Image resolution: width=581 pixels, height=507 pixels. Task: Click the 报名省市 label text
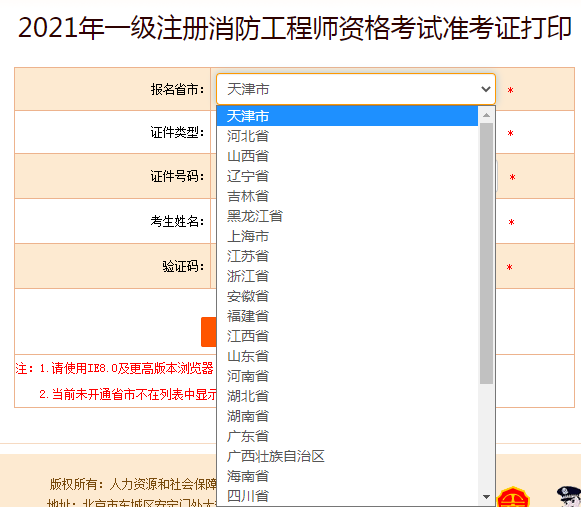(x=177, y=89)
